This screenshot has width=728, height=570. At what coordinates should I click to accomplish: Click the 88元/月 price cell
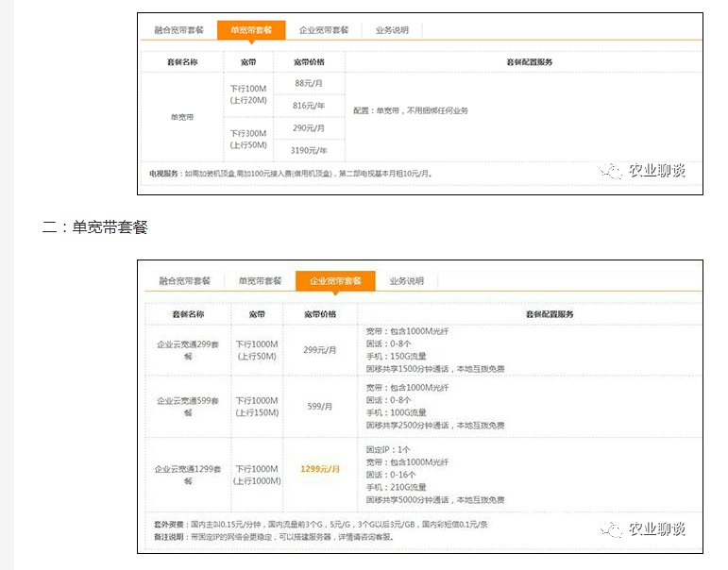(x=309, y=83)
